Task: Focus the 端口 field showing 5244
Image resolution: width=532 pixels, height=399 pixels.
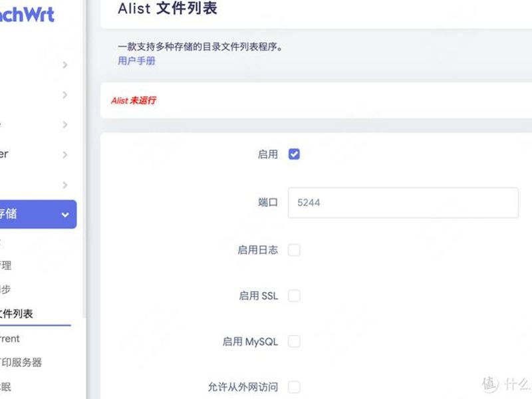Action: point(403,203)
